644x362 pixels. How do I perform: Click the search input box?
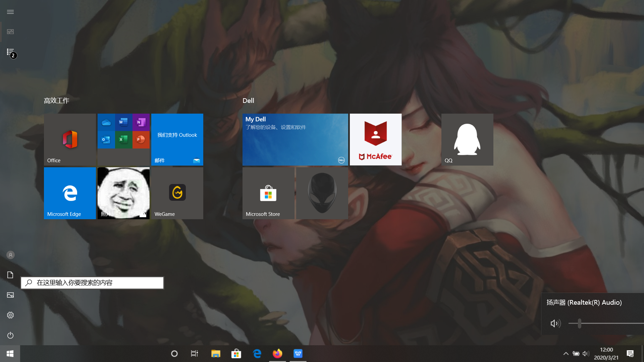click(92, 283)
